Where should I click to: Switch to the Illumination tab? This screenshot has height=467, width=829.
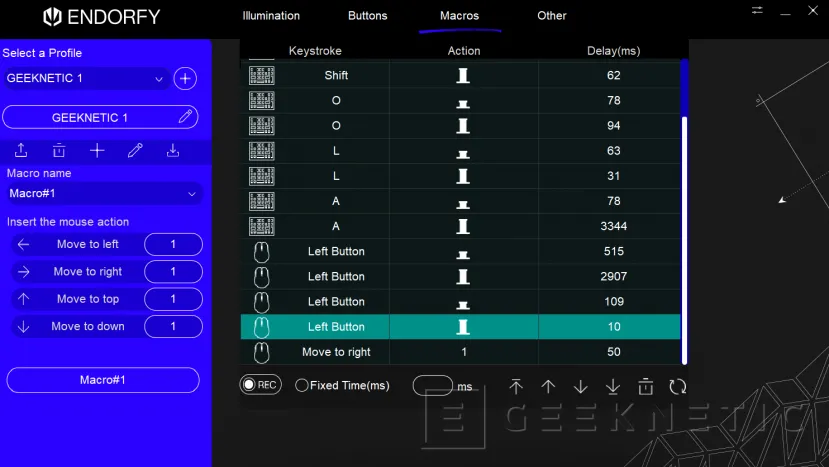tap(271, 16)
